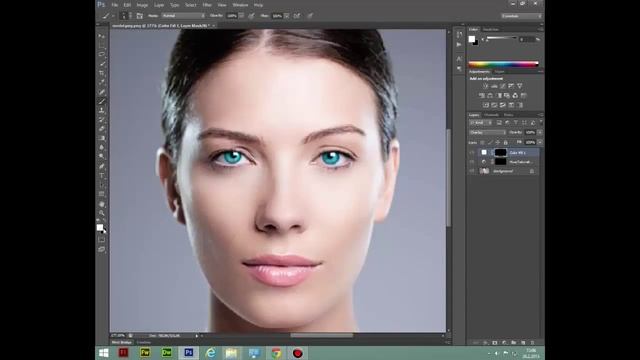Click the Color panel foreground swatch

tap(472, 39)
